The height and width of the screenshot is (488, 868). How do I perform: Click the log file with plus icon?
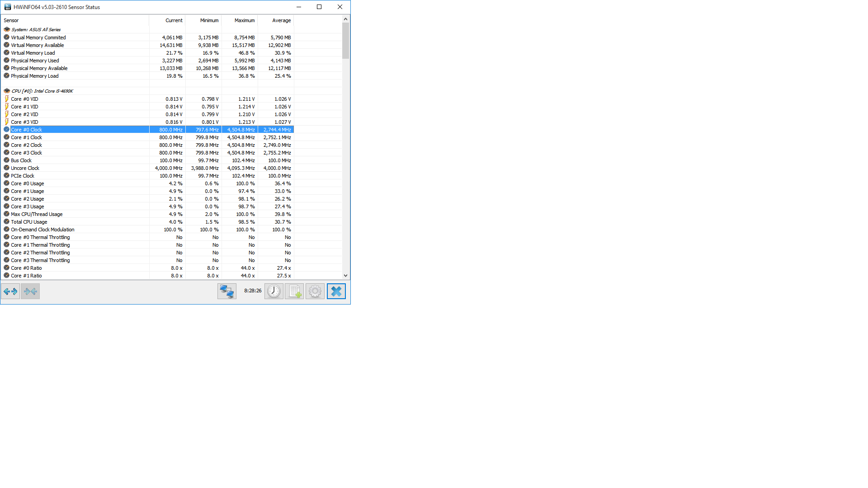(x=294, y=291)
